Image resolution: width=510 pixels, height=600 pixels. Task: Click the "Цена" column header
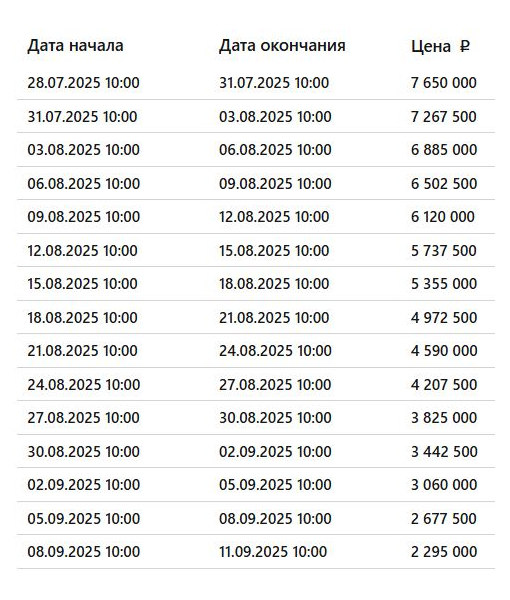431,47
